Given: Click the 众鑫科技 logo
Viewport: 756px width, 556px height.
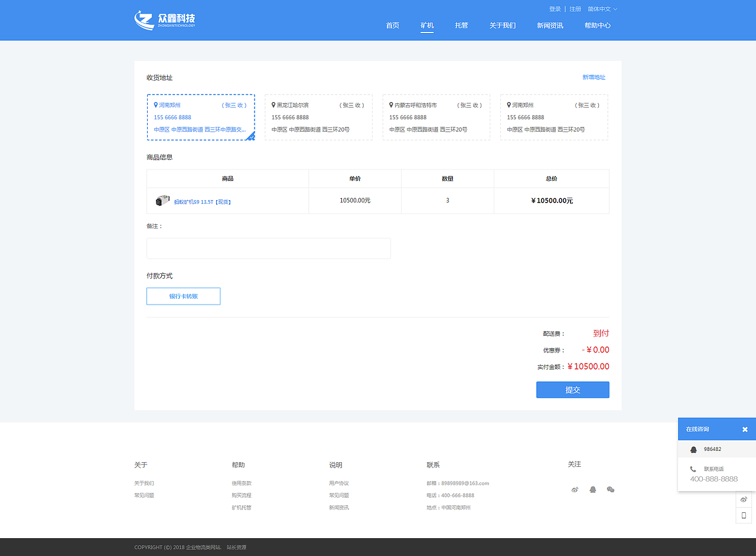Looking at the screenshot, I should [165, 19].
